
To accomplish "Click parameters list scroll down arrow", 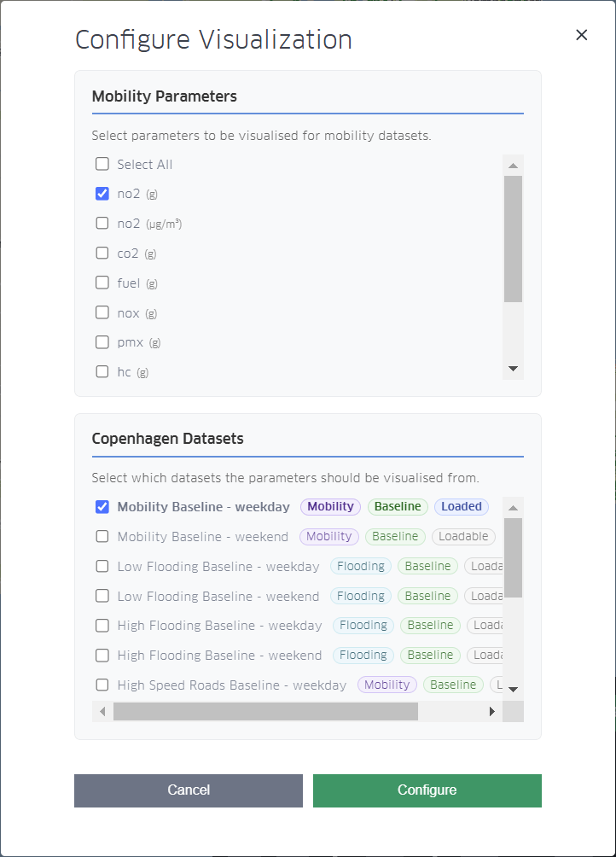I will pyautogui.click(x=513, y=369).
